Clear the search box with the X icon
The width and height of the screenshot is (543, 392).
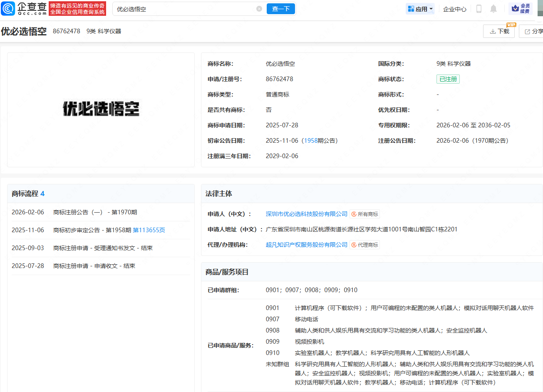[x=259, y=9]
